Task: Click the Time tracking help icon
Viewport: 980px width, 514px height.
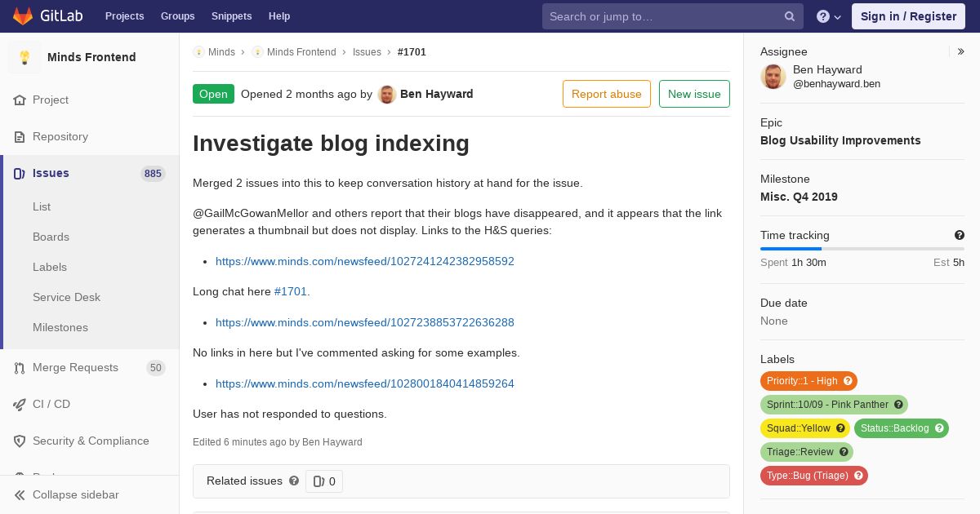Action: [960, 235]
